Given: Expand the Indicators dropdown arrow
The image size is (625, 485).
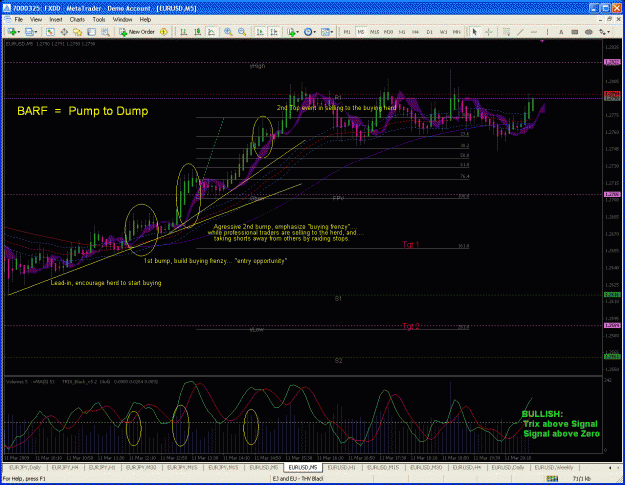Looking at the screenshot, I should [298, 32].
